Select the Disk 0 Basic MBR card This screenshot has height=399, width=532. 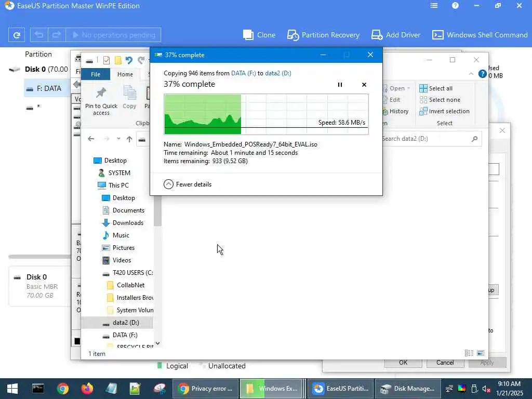(x=39, y=286)
